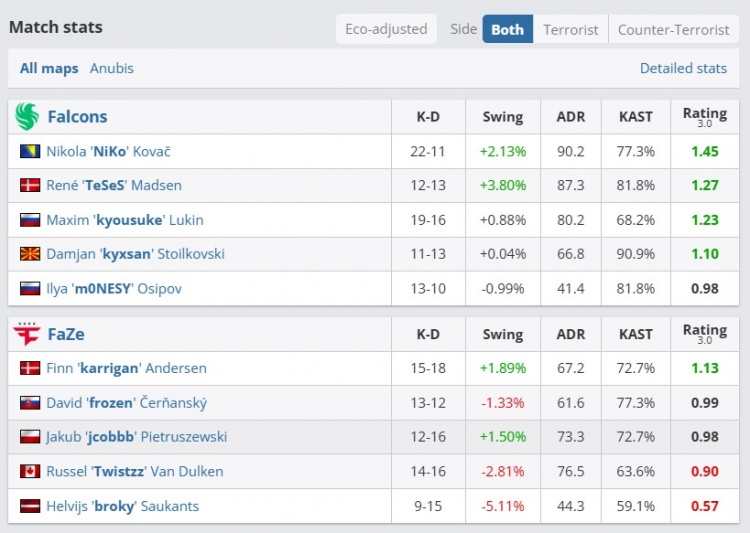Screen dimensions: 750x533
Task: Click the flag icon beside NiKo
Action: coord(30,151)
